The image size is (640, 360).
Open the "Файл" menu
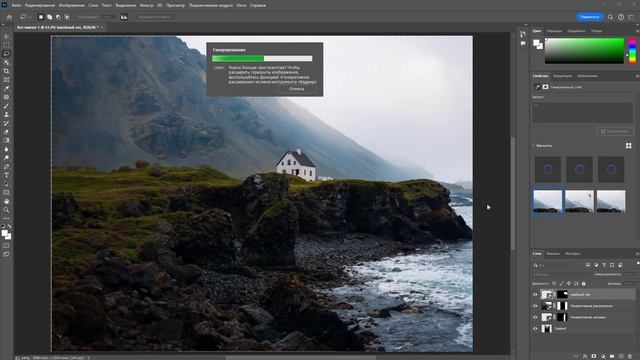point(16,5)
